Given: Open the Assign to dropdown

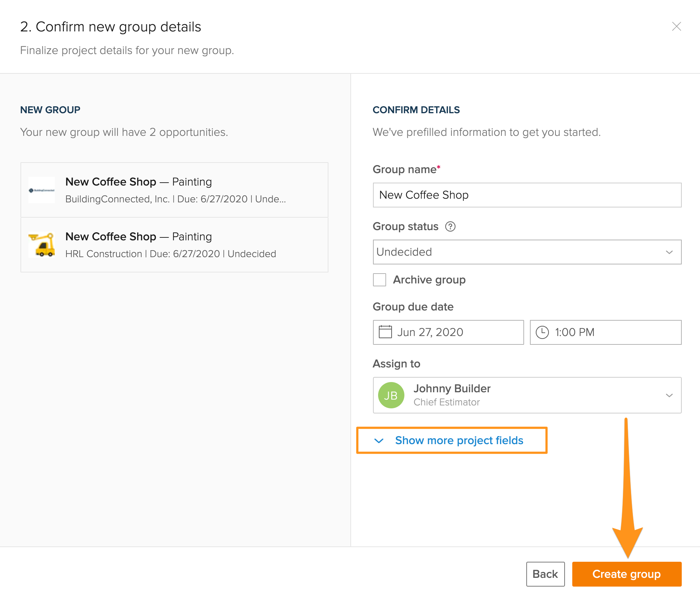Looking at the screenshot, I should [x=527, y=395].
